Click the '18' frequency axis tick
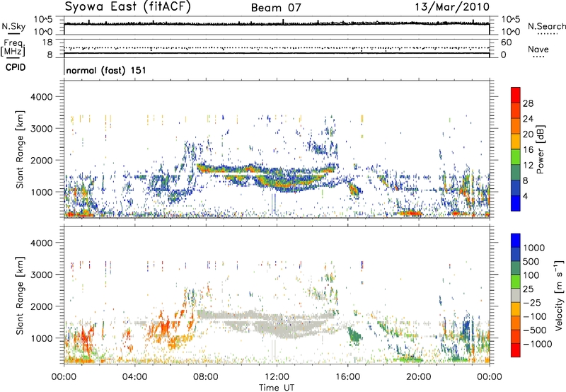566x392 pixels. tap(47, 42)
